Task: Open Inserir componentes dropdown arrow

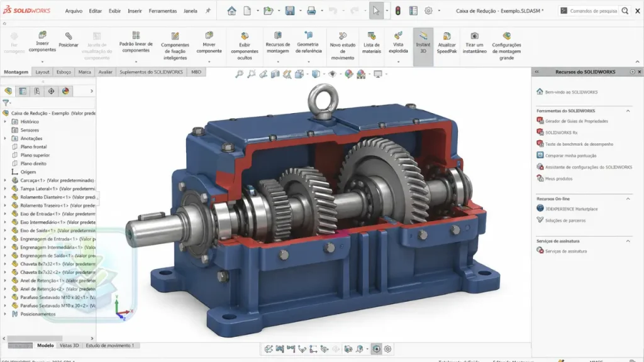Action: click(42, 62)
